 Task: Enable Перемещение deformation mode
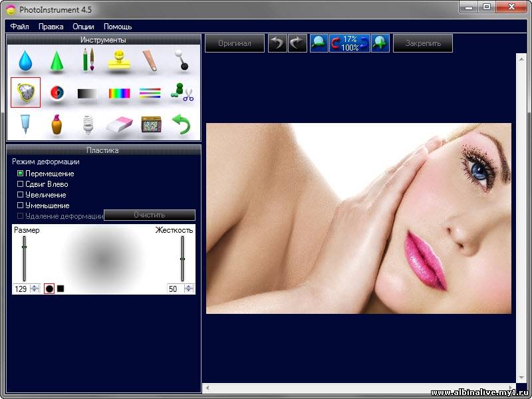[21, 174]
